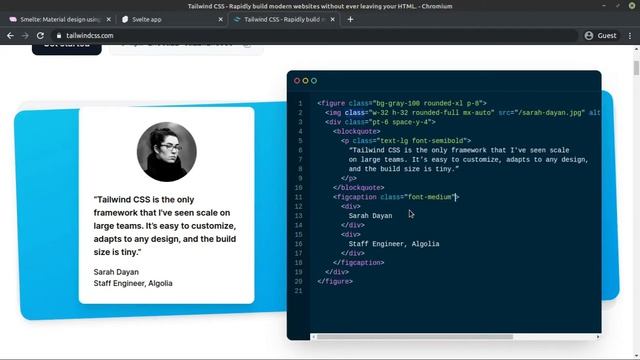Switch to the Svelte app tab
The image size is (640, 360).
tap(172, 19)
